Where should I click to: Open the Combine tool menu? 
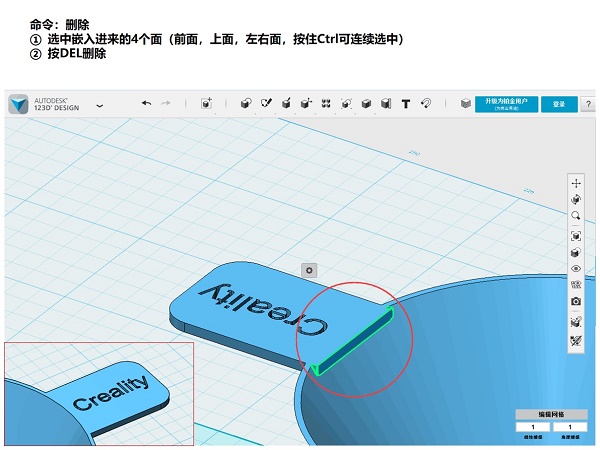coord(366,104)
